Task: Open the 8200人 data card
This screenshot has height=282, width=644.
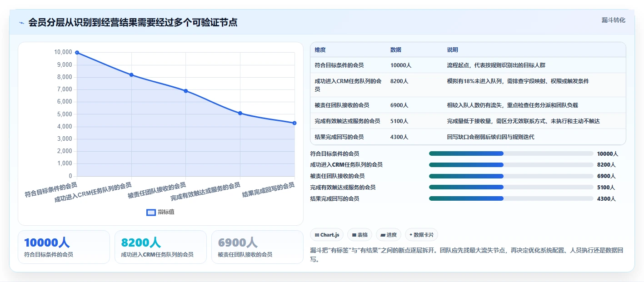Action: click(160, 247)
